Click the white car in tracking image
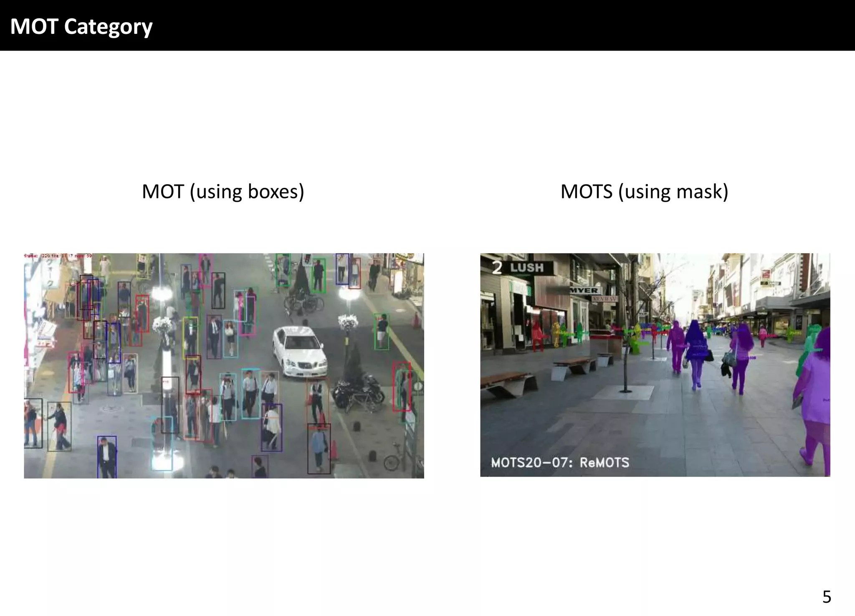Screen dimensions: 855x616 coord(300,351)
